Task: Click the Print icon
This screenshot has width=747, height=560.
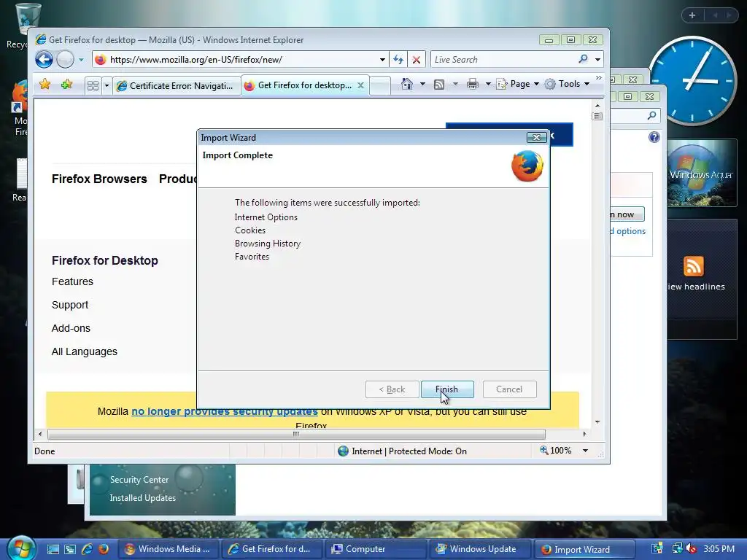Action: 473,85
